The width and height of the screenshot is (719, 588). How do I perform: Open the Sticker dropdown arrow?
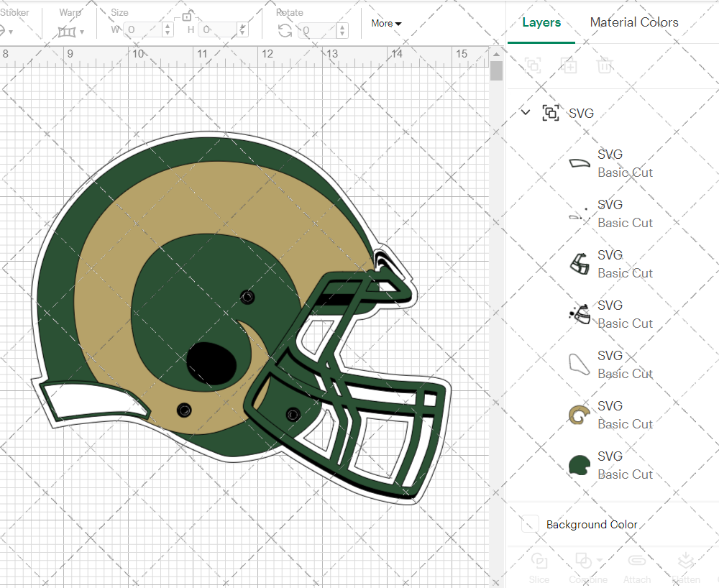10,32
